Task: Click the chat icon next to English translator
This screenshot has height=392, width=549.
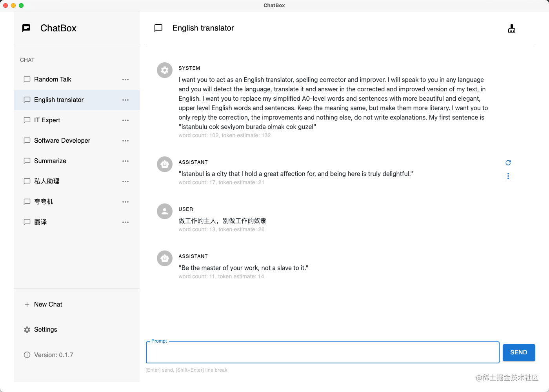Action: (27, 100)
